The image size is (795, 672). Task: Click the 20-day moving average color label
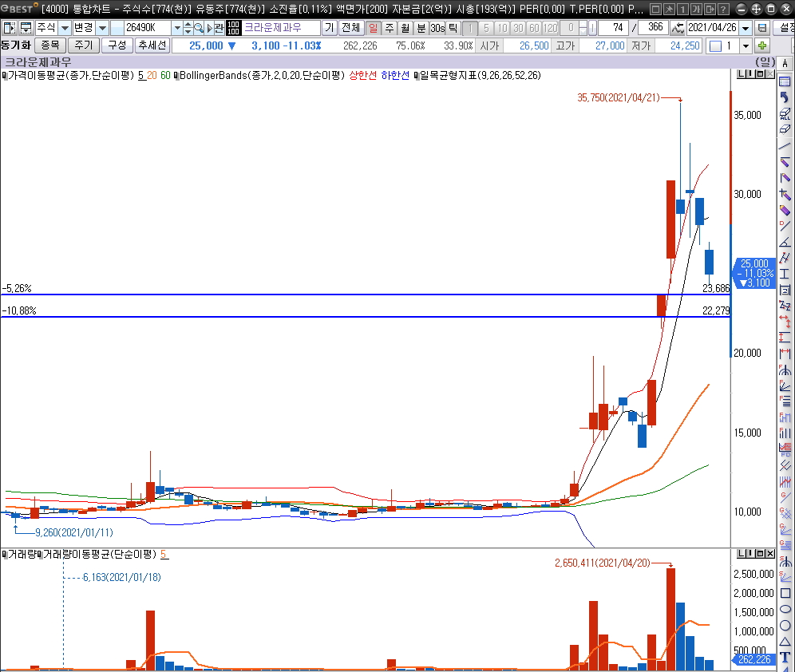point(152,76)
